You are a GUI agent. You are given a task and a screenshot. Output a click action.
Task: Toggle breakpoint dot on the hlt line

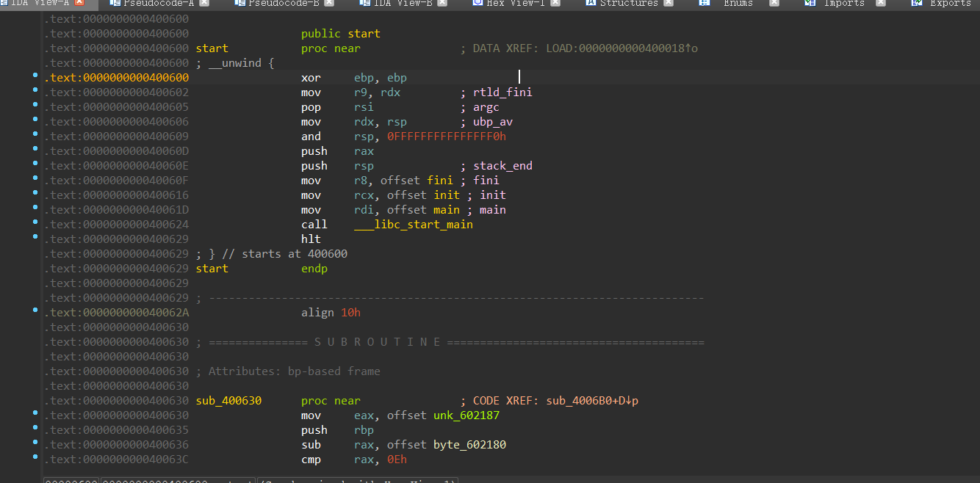[x=35, y=237]
